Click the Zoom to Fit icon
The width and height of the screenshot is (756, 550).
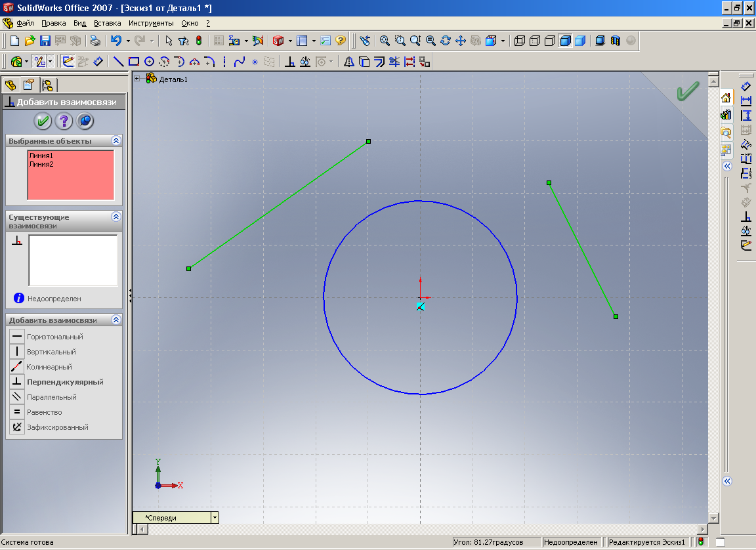pos(385,41)
